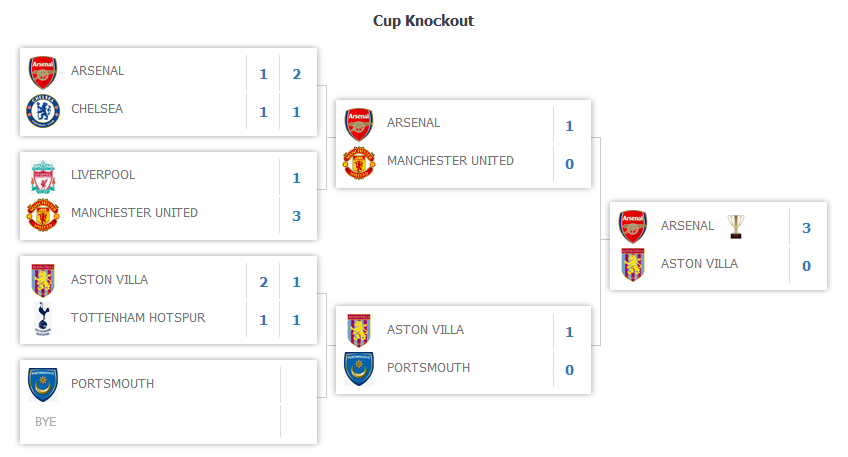Image resolution: width=848 pixels, height=457 pixels.
Task: Open the CHELSEA team name
Action: 97,109
